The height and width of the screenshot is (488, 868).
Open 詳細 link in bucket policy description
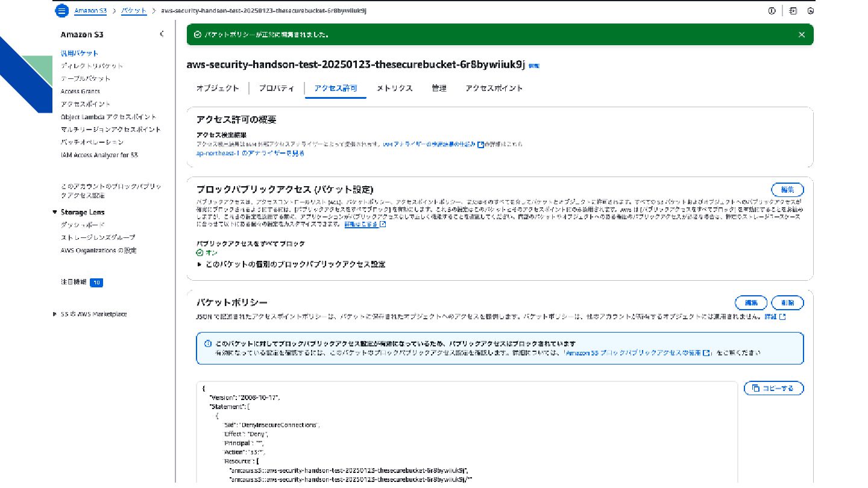point(775,316)
